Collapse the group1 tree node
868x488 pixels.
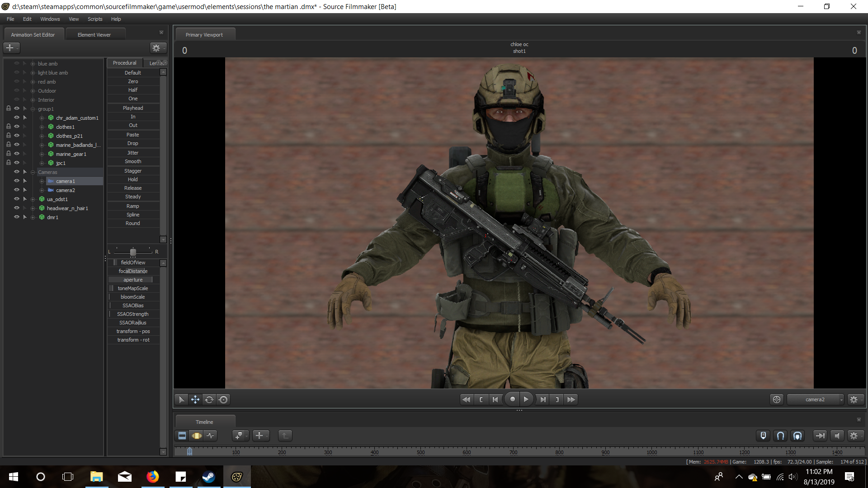(x=33, y=109)
